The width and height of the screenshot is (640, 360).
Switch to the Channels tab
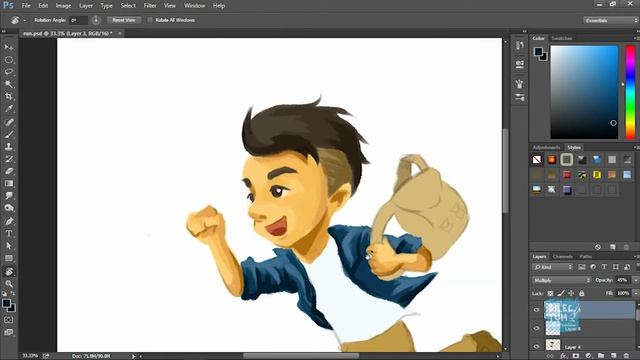pyautogui.click(x=563, y=256)
